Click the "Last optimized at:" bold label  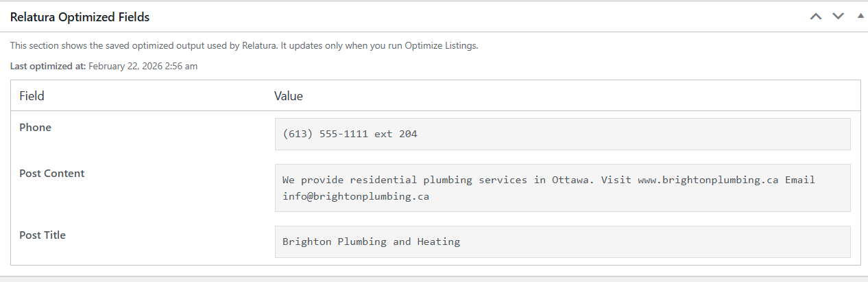[48, 67]
